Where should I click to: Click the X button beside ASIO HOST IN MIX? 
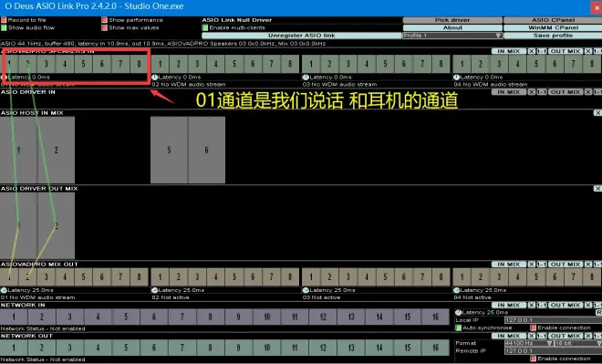[x=597, y=113]
